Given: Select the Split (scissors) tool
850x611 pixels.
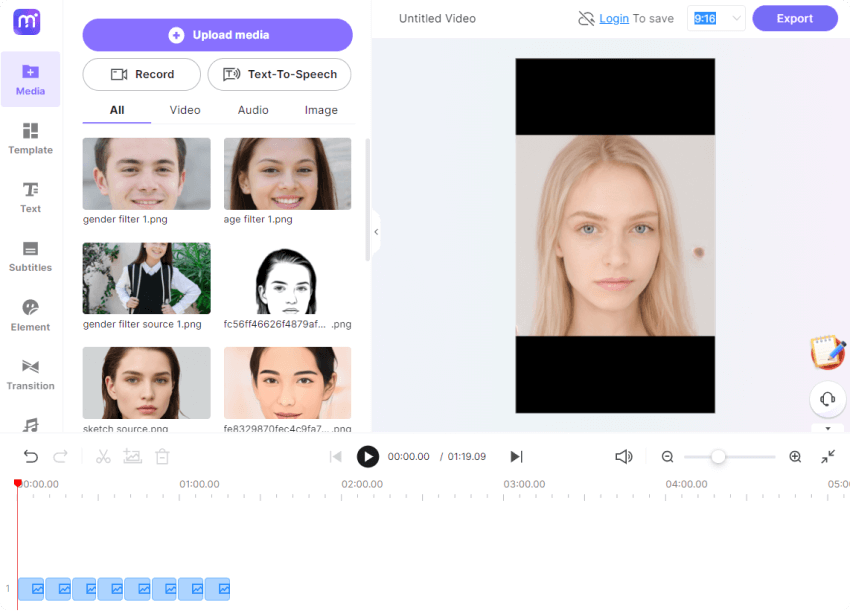Looking at the screenshot, I should pyautogui.click(x=103, y=456).
